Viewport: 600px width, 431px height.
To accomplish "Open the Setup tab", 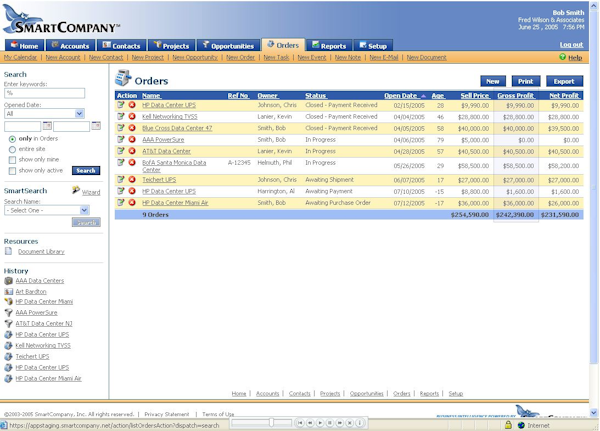I will click(x=373, y=46).
